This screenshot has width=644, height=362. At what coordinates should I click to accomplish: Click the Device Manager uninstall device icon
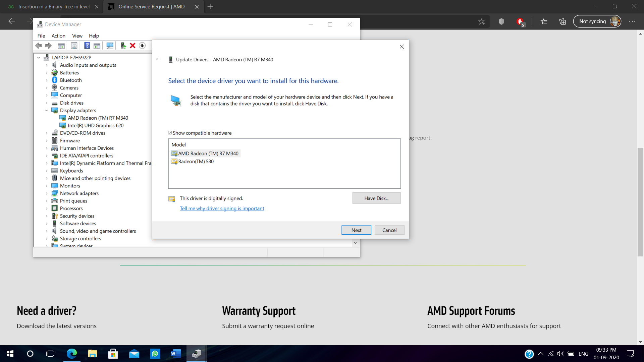[133, 46]
